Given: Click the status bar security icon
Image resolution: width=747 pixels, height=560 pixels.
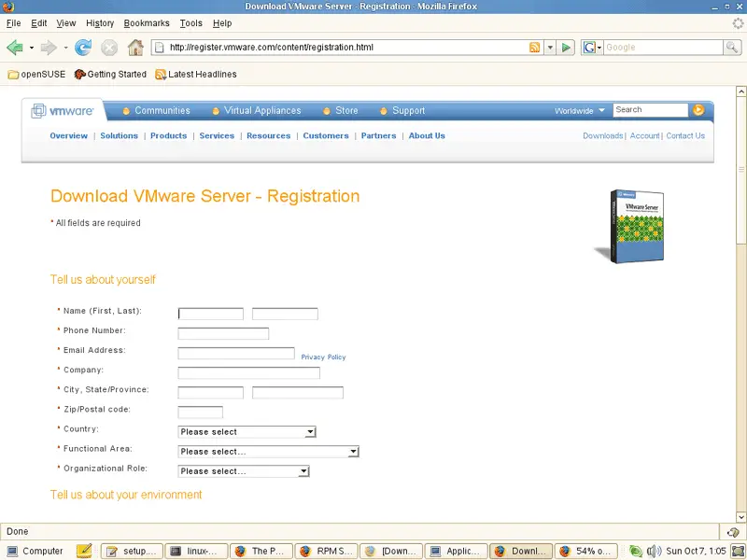Looking at the screenshot, I should click(x=733, y=532).
